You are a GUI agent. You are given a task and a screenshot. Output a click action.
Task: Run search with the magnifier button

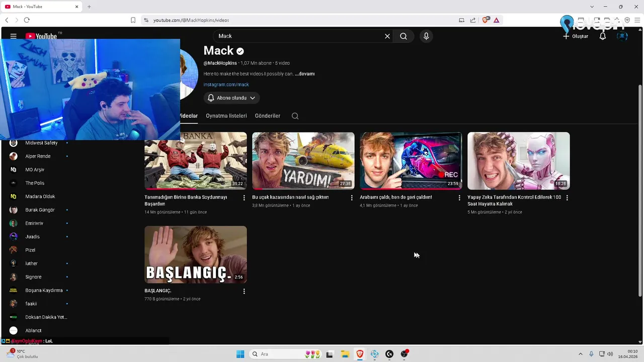[404, 36]
